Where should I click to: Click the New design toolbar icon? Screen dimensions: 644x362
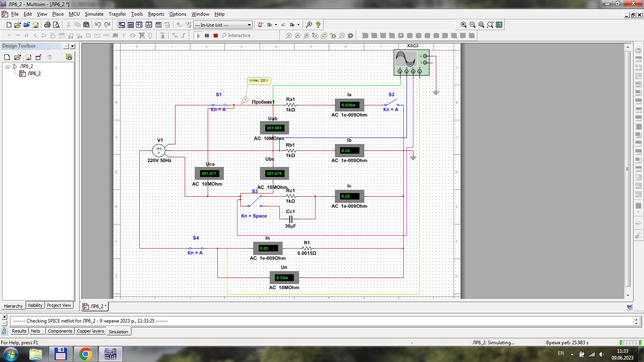click(9, 25)
